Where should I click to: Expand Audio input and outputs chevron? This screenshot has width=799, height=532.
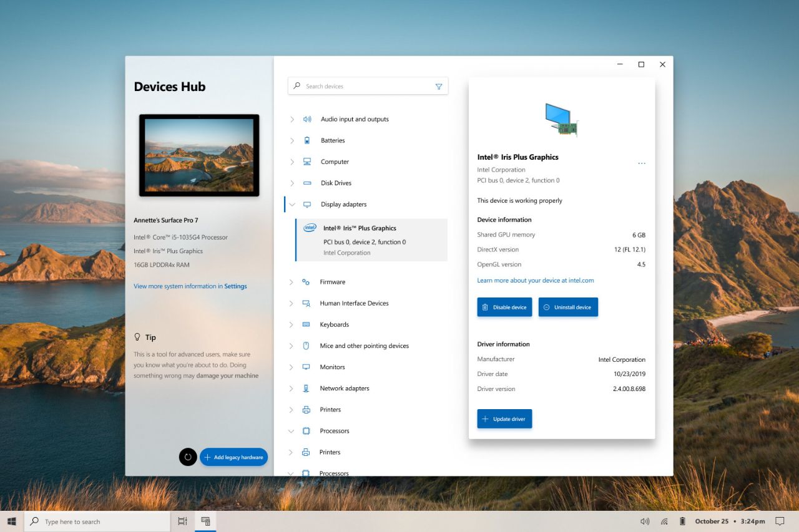pyautogui.click(x=292, y=119)
